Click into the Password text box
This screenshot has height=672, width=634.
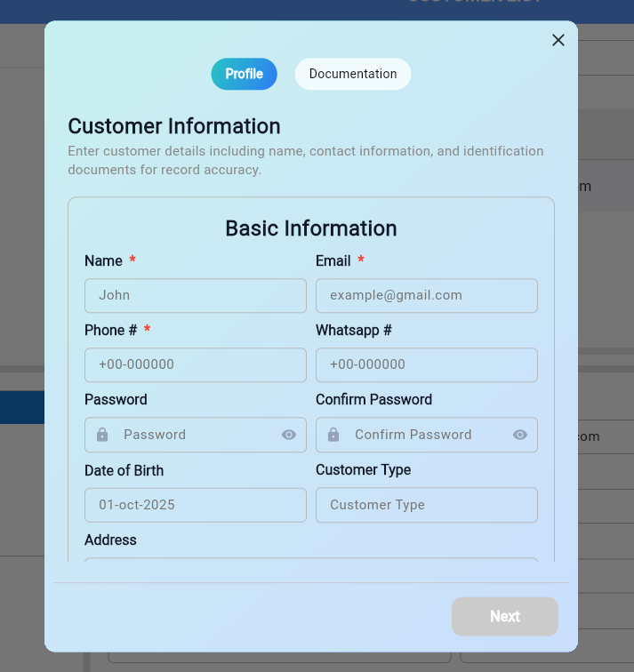coord(196,435)
